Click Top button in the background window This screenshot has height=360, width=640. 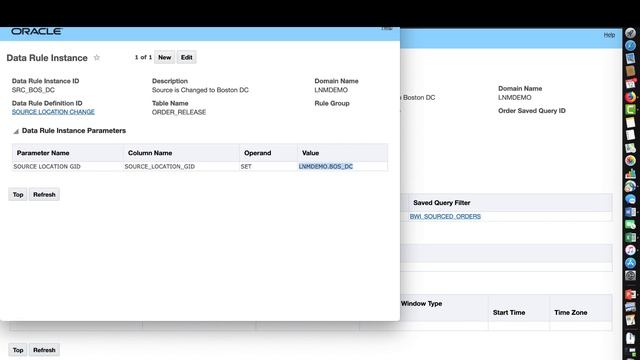pos(18,350)
